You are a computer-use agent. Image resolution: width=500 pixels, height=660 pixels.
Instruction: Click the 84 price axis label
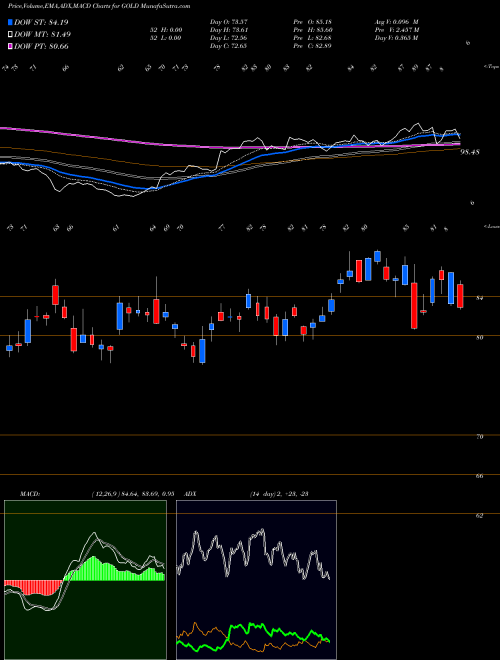click(479, 298)
